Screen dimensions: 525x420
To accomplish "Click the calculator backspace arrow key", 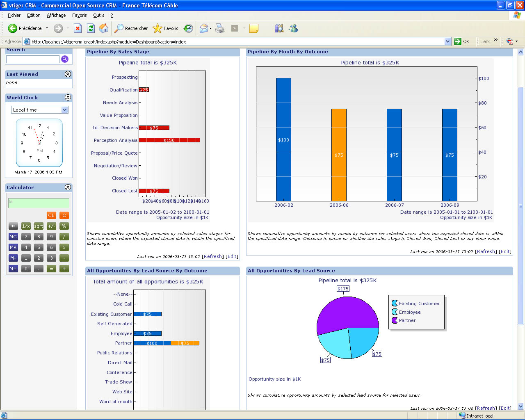I will 13,226.
